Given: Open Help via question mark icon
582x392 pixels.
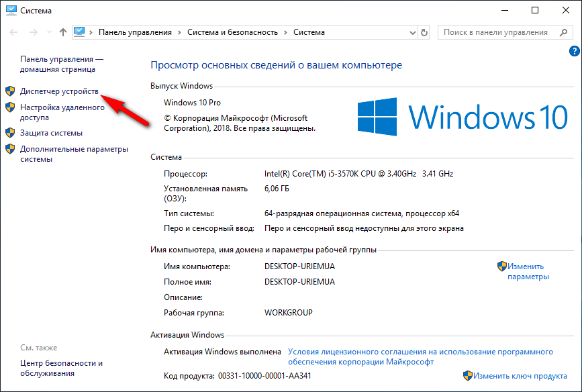Looking at the screenshot, I should pyautogui.click(x=574, y=51).
